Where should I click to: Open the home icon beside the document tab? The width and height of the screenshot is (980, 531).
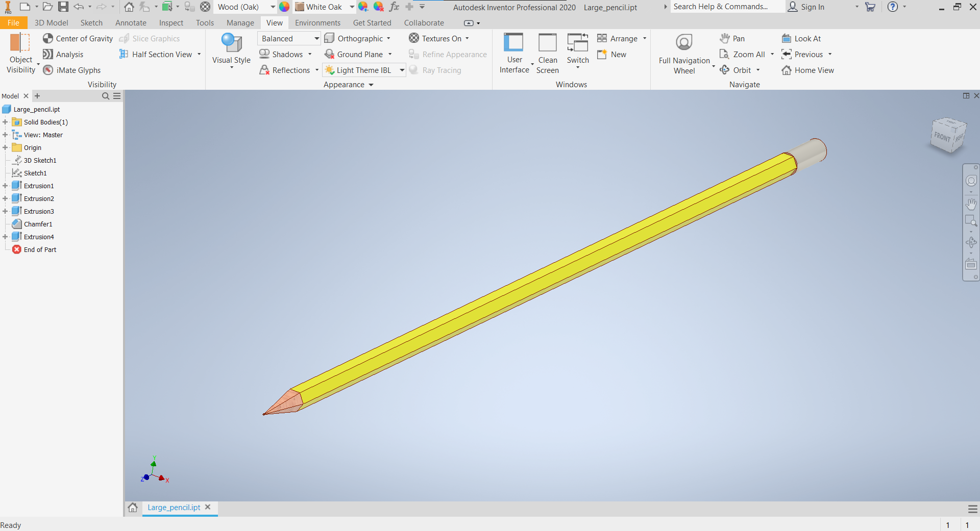(x=133, y=508)
